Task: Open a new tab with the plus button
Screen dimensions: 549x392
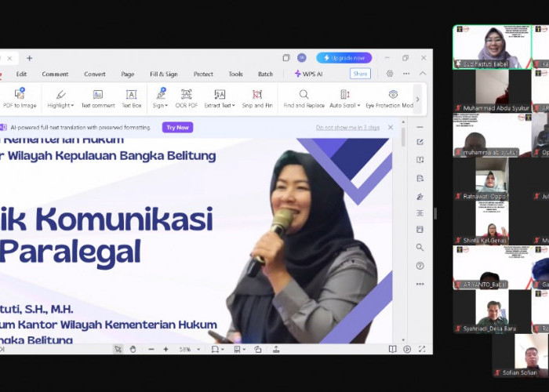Action: point(30,58)
